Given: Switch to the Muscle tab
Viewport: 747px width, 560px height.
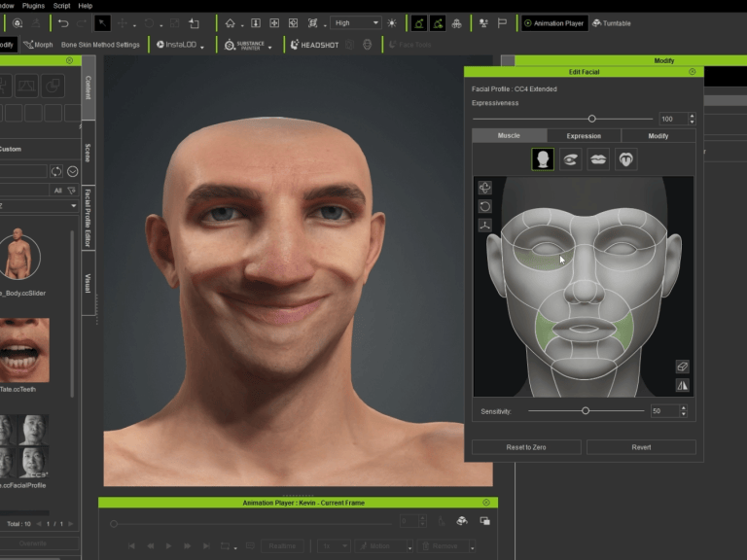Looking at the screenshot, I should tap(509, 136).
